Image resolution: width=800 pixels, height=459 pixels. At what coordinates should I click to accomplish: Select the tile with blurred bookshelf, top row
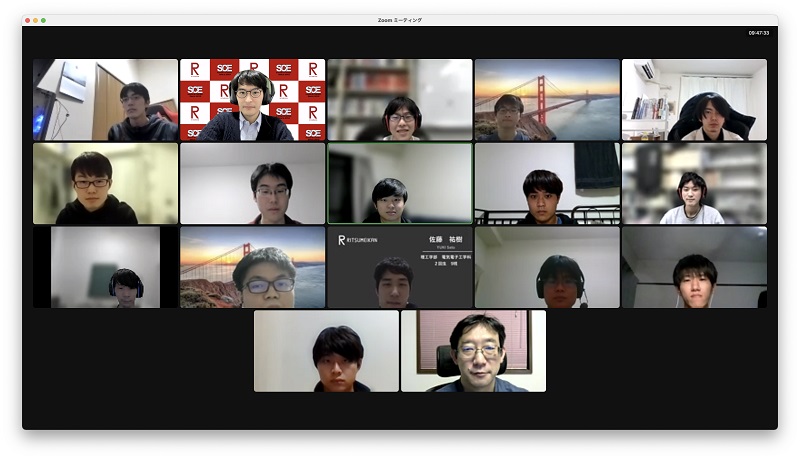coord(400,100)
